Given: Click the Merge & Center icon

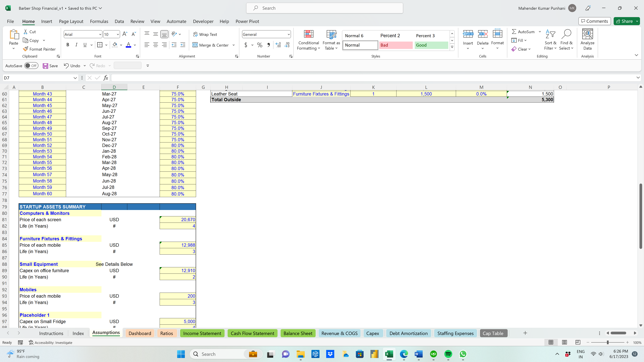Looking at the screenshot, I should 195,45.
